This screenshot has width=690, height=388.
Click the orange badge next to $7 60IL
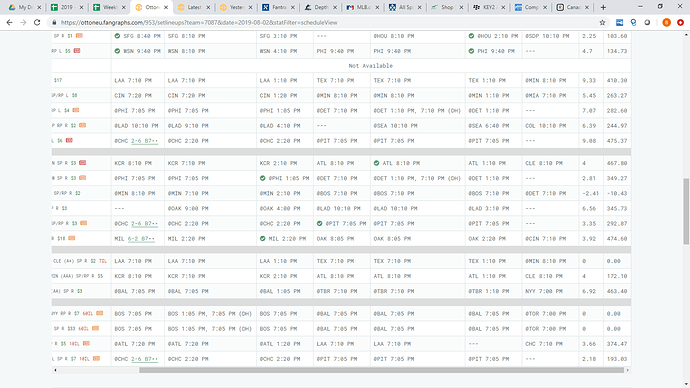click(x=99, y=313)
